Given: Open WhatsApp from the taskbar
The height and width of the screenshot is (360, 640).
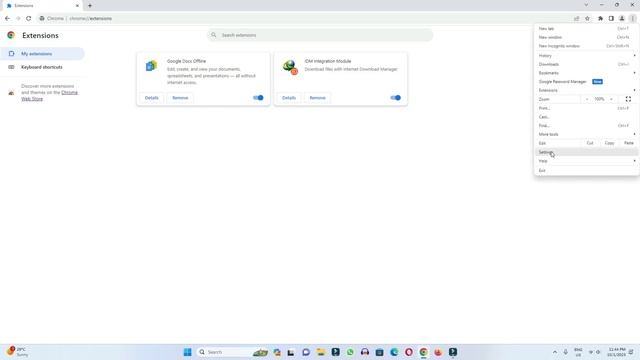Looking at the screenshot, I should point(350,352).
